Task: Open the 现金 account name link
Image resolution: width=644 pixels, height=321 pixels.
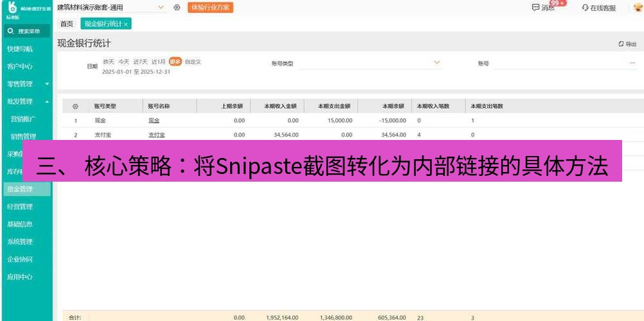Action: (154, 120)
